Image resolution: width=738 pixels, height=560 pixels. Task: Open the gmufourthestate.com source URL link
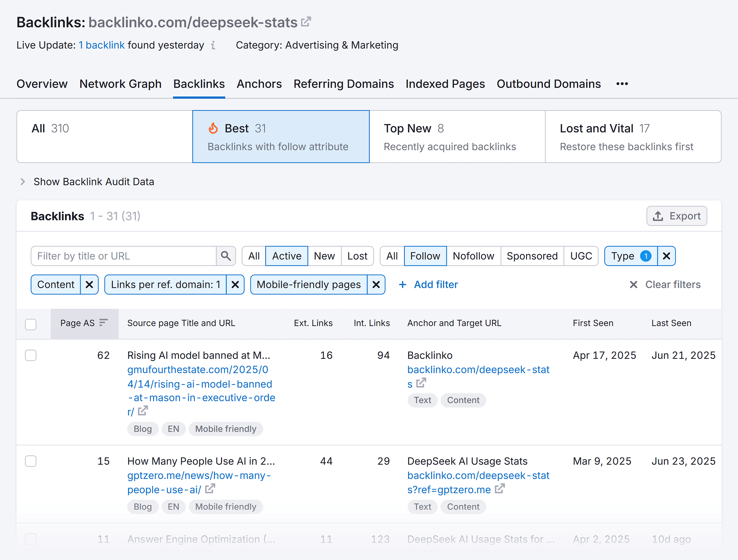[201, 390]
